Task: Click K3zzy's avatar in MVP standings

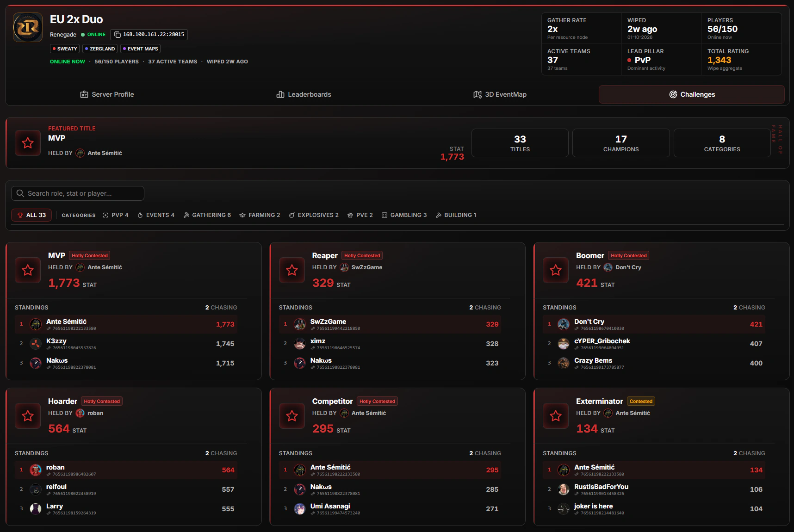Action: (x=36, y=344)
